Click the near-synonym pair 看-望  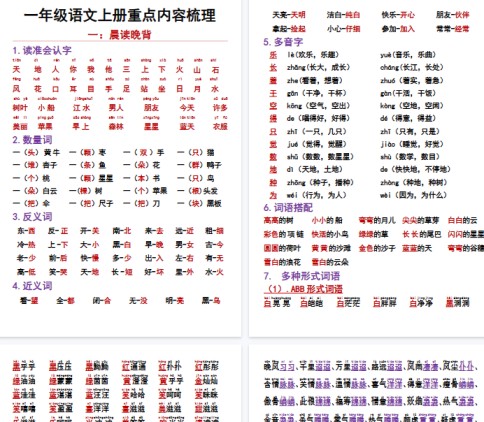click(x=29, y=301)
